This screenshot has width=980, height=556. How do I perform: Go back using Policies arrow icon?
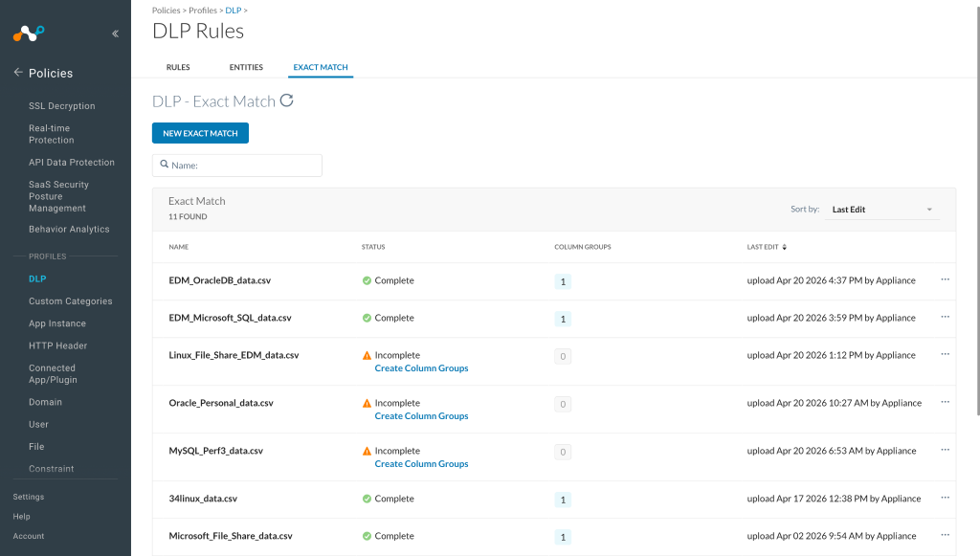pyautogui.click(x=18, y=73)
